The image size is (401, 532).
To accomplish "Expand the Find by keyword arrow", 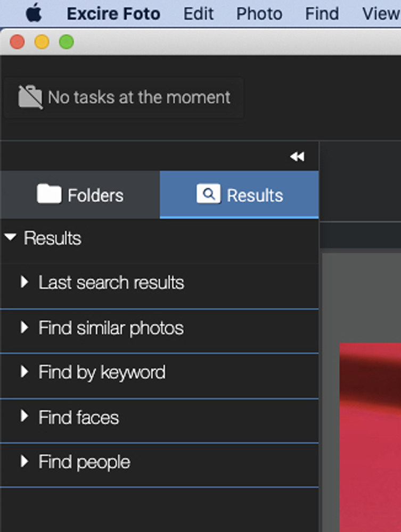I will (24, 372).
